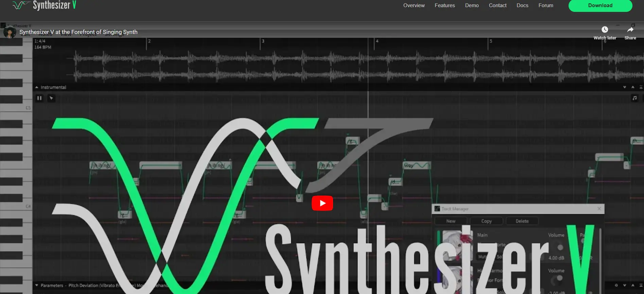Click the Watch later clock icon
The image size is (644, 294).
click(x=605, y=30)
